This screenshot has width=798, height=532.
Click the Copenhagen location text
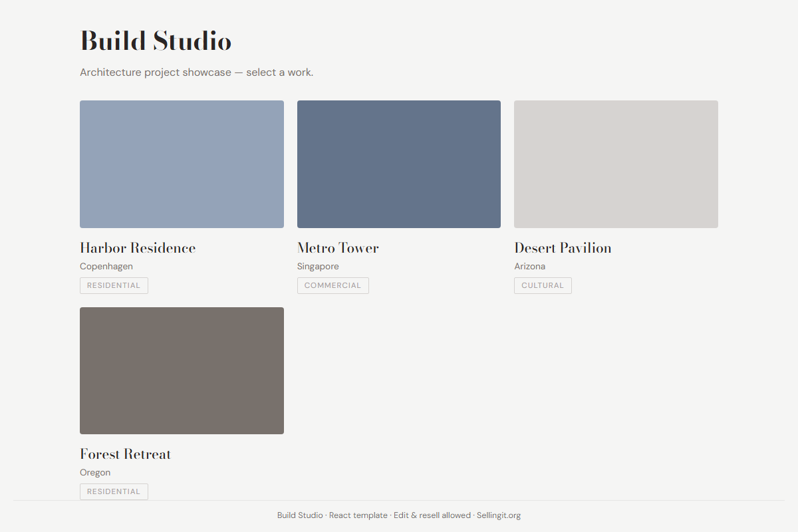tap(106, 267)
